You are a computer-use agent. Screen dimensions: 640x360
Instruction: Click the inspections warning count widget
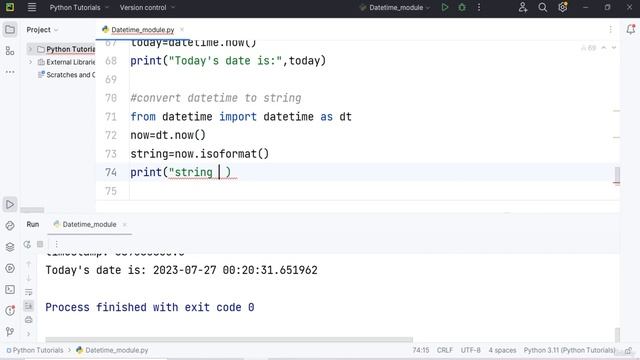point(589,48)
